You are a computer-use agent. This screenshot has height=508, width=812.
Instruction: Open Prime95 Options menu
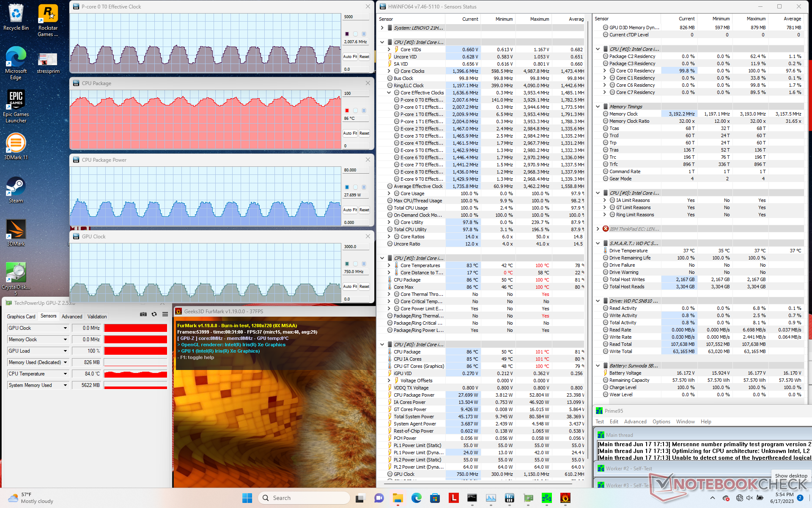661,422
